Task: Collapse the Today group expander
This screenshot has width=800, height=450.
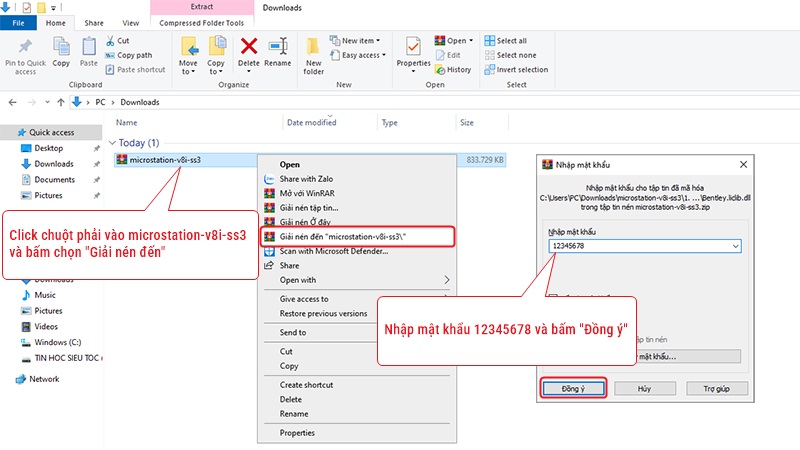Action: pos(112,143)
